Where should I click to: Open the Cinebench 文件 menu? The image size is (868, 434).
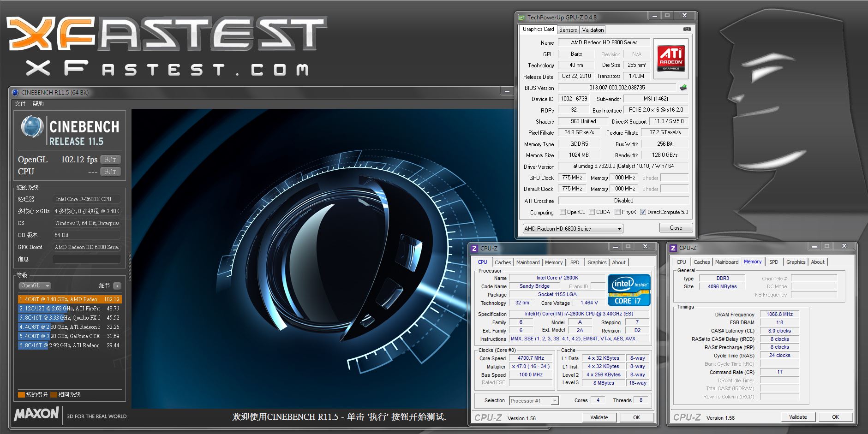tap(20, 104)
